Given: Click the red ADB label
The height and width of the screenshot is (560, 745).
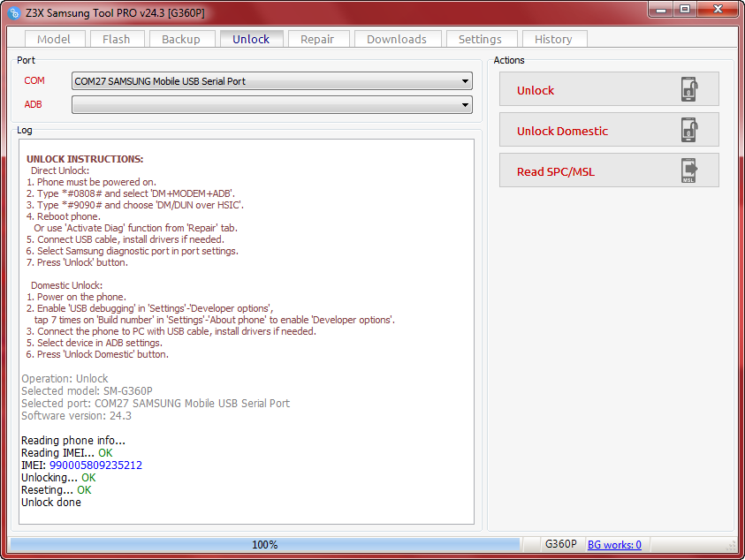Looking at the screenshot, I should pos(34,104).
